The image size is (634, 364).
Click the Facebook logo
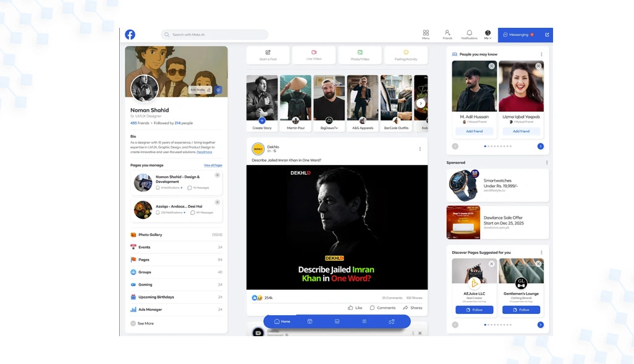pos(130,35)
